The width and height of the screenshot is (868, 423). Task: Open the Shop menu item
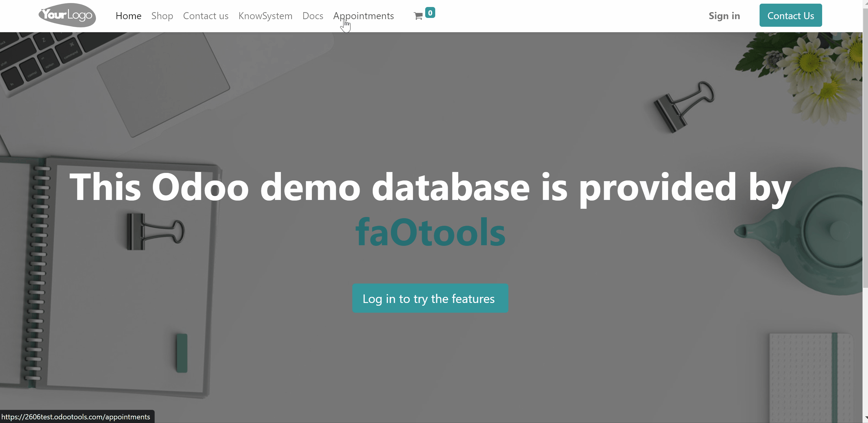[162, 16]
